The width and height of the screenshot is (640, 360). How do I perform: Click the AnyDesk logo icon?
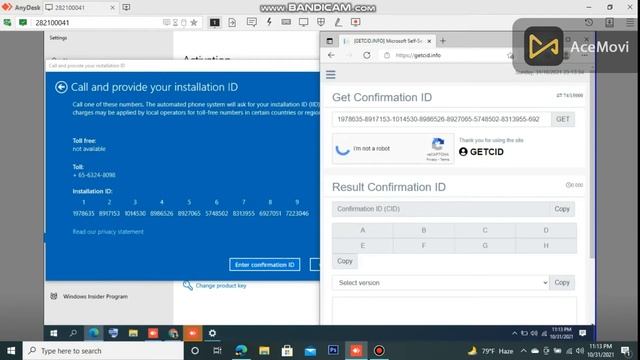(7, 7)
